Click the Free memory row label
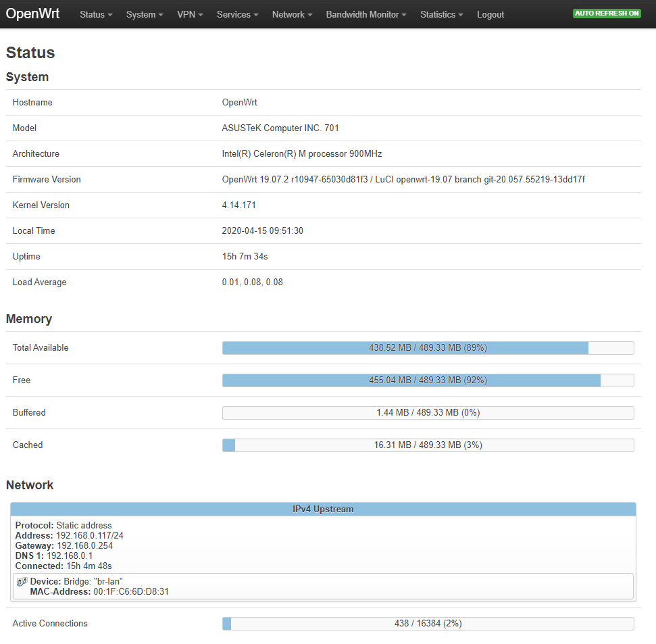The height and width of the screenshot is (644, 656). point(22,380)
